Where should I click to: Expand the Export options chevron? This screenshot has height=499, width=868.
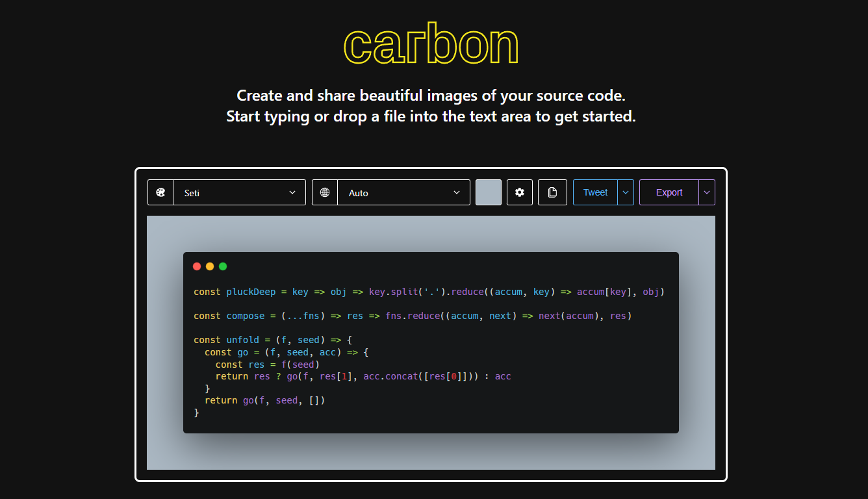pyautogui.click(x=707, y=192)
